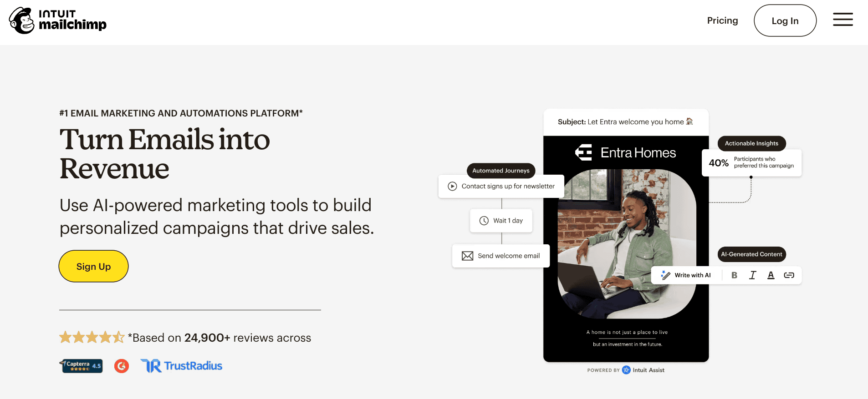Click 'A home is not just a place' caption
Screen dimensions: 868x399
click(627, 332)
